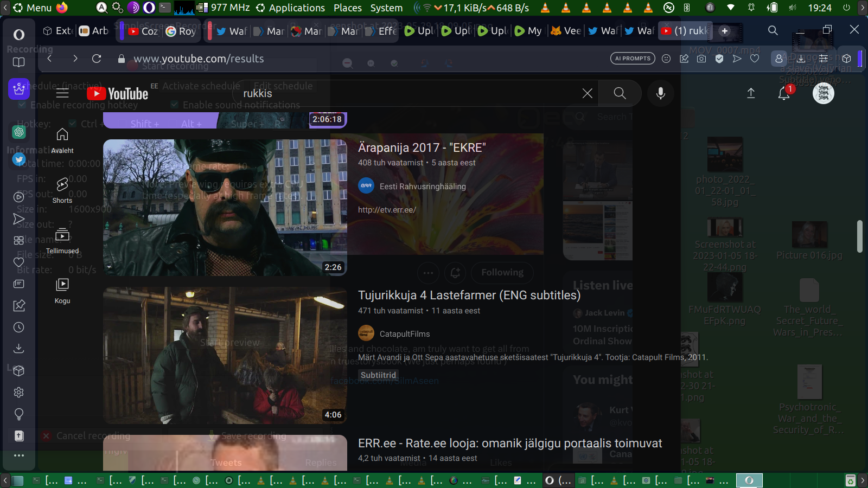Open Eesti Rahvusringhääling channel
Screen dimensions: 868x488
point(423,187)
